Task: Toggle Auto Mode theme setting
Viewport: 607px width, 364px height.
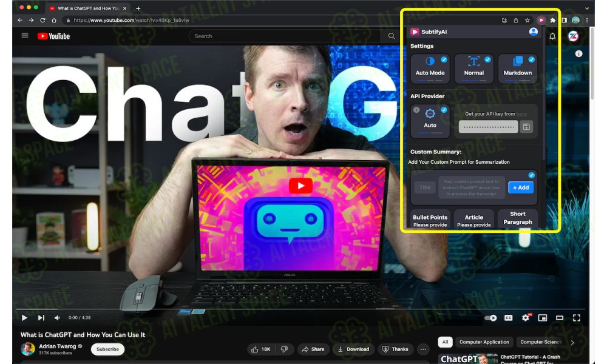Action: [x=430, y=69]
